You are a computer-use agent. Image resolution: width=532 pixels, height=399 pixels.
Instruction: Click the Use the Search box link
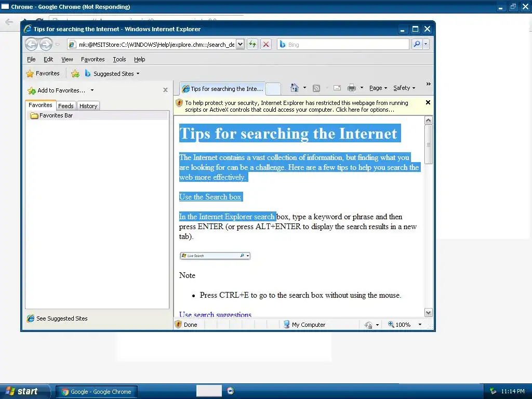click(x=210, y=197)
